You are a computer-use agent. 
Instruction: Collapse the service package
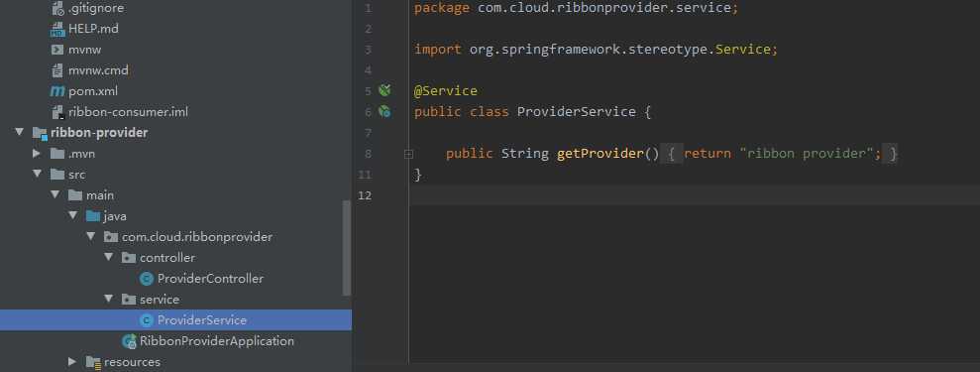tap(109, 300)
